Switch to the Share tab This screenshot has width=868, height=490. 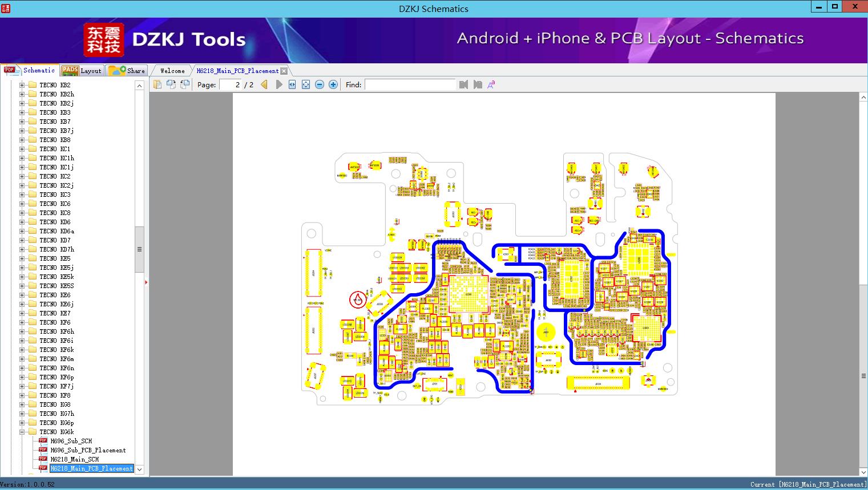coord(127,71)
